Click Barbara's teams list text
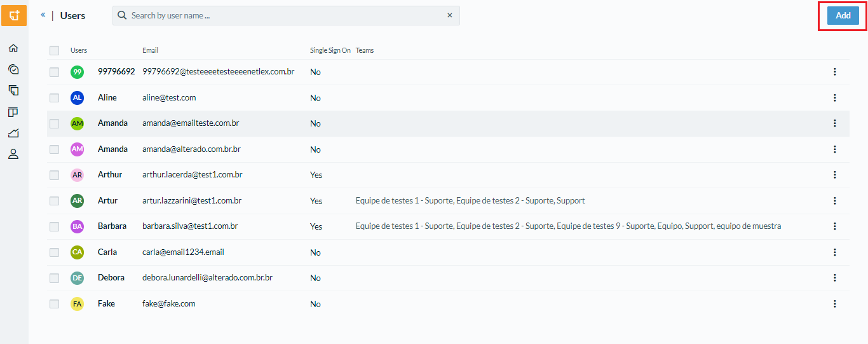Viewport: 868px width, 344px height. coord(568,226)
